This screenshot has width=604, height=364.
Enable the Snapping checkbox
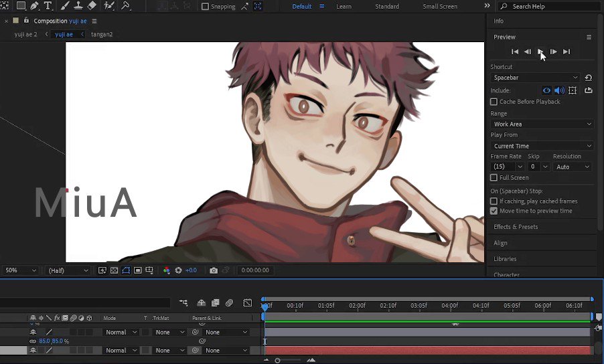point(206,7)
